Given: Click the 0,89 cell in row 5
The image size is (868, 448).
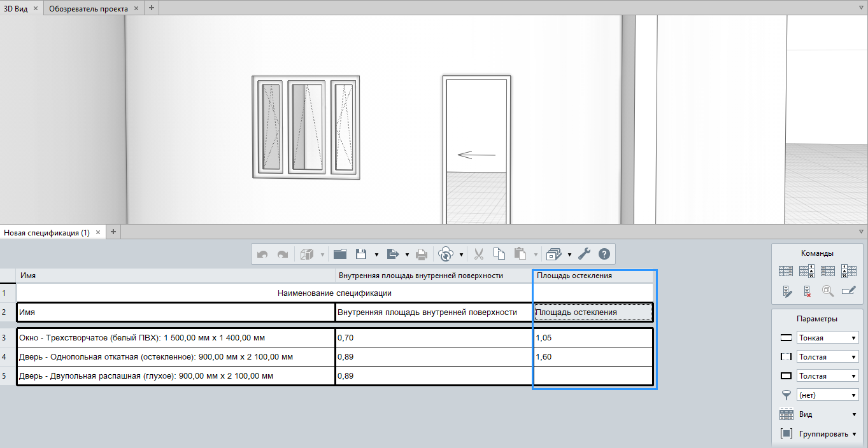Looking at the screenshot, I should click(x=434, y=375).
